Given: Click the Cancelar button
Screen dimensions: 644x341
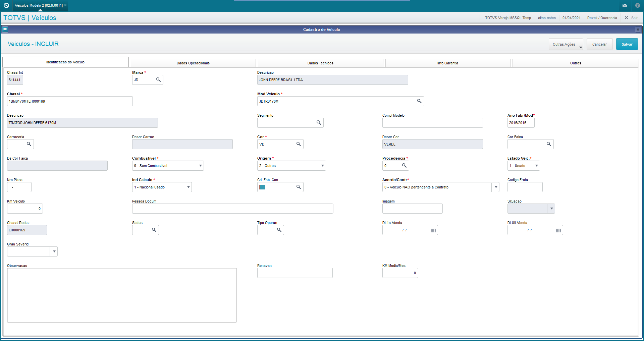Looking at the screenshot, I should pyautogui.click(x=599, y=44).
